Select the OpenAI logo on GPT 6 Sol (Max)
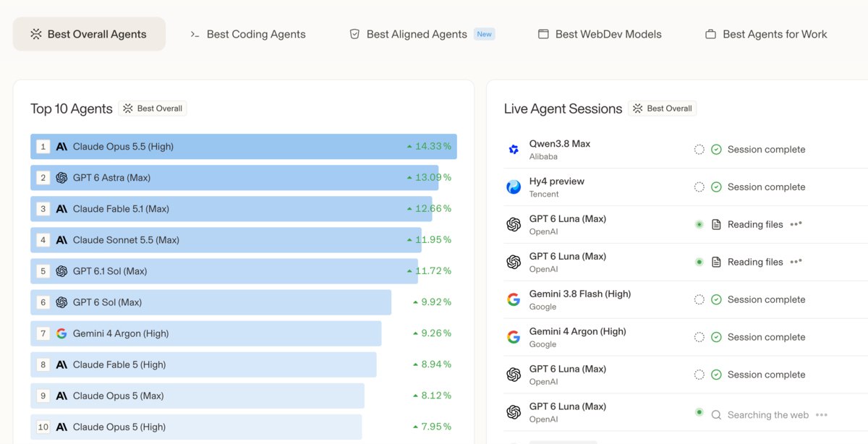 pyautogui.click(x=61, y=302)
